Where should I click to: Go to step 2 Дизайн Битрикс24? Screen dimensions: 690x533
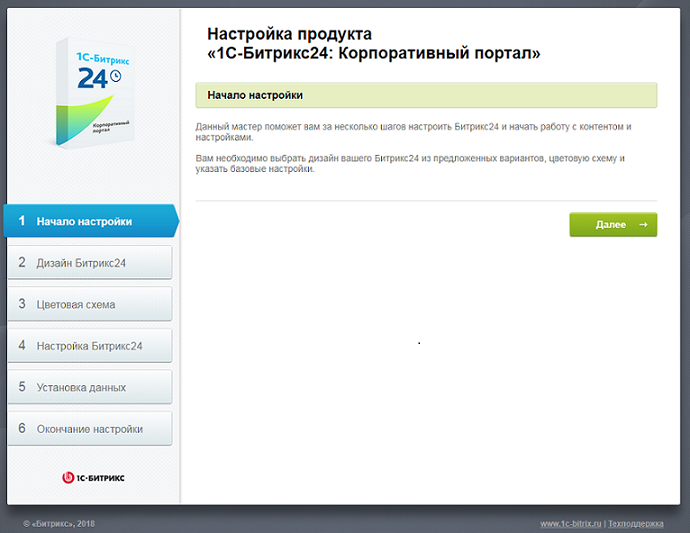tap(90, 263)
